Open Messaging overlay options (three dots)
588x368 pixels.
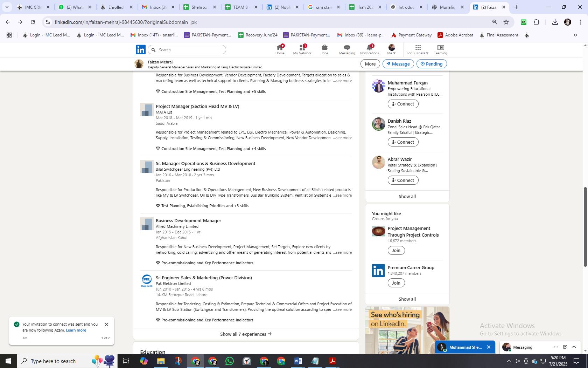tap(556, 347)
